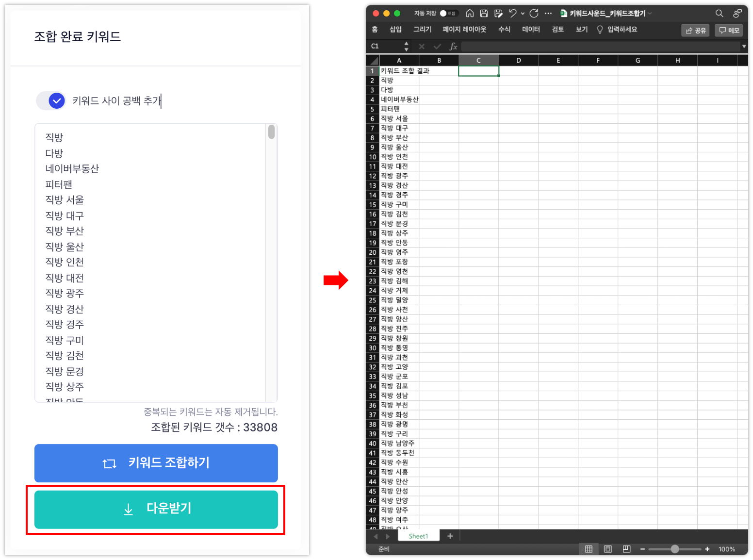Click the previous sheet navigation arrow

point(376,536)
